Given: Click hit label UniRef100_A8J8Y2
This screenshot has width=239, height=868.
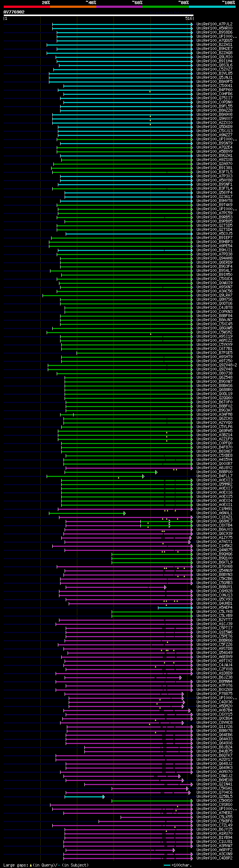Looking at the screenshot, I should tap(214, 468).
